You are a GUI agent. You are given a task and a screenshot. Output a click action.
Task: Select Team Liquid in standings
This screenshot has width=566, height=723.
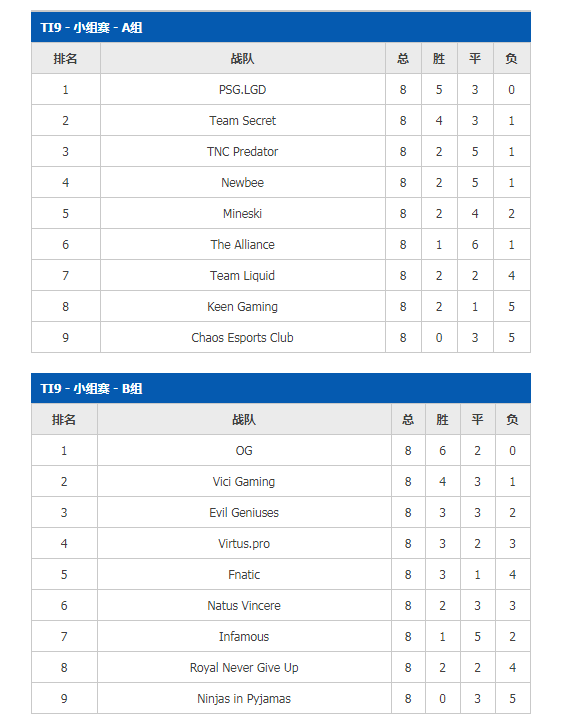click(242, 275)
